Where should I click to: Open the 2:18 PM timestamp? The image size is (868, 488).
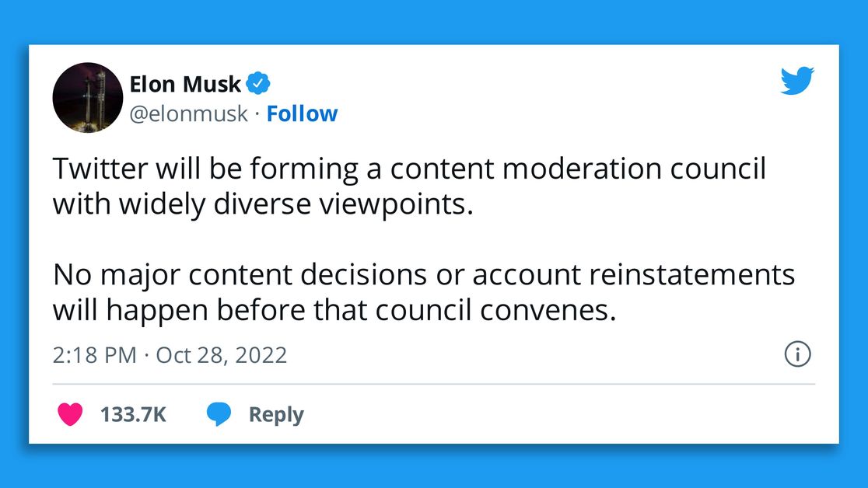94,355
